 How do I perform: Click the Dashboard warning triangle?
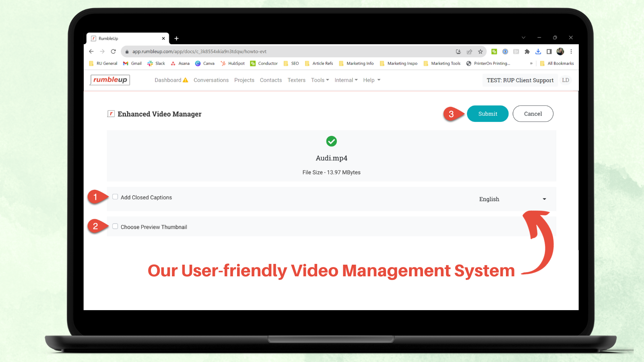185,80
